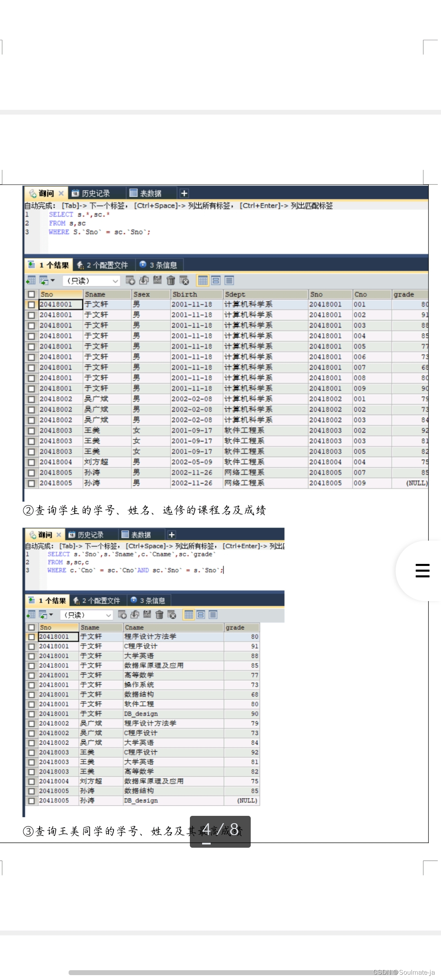Check the 王美 高等数学 row checkbox

click(31, 772)
